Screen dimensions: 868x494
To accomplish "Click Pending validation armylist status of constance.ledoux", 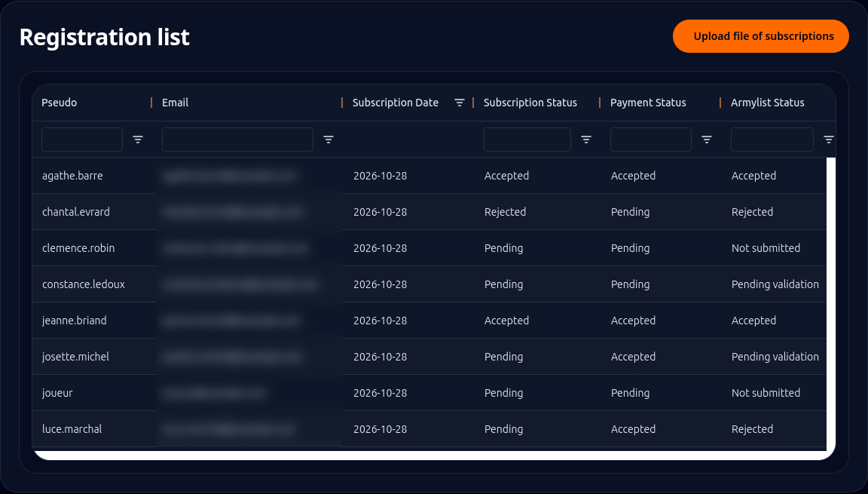I will coord(775,284).
